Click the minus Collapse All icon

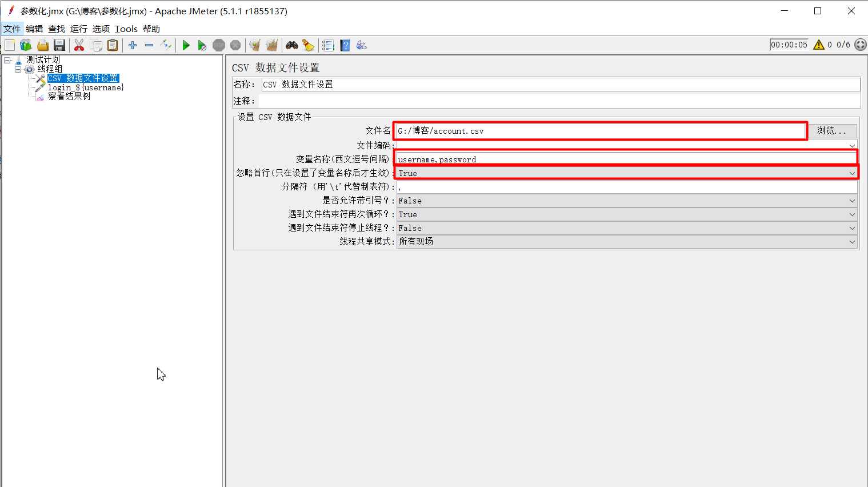click(x=149, y=45)
